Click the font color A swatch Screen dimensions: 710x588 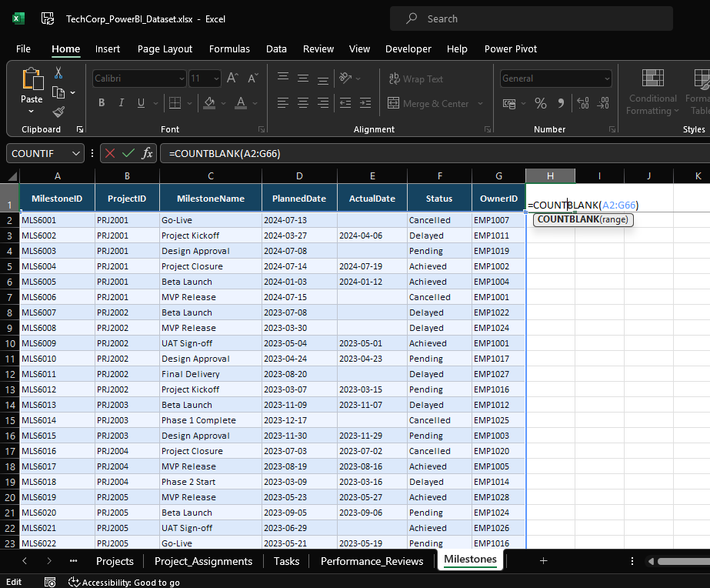(x=241, y=103)
